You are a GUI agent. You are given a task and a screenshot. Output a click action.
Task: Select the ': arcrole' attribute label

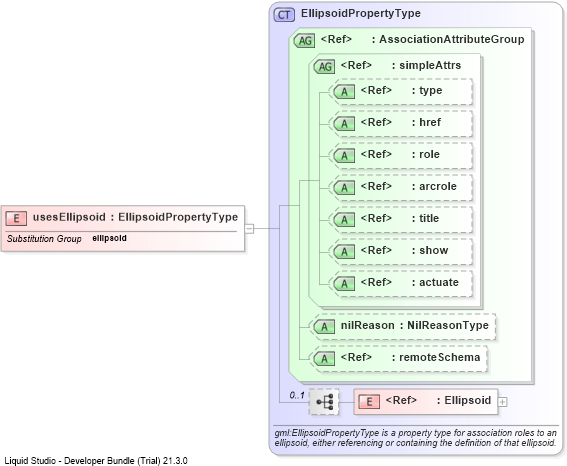click(434, 186)
